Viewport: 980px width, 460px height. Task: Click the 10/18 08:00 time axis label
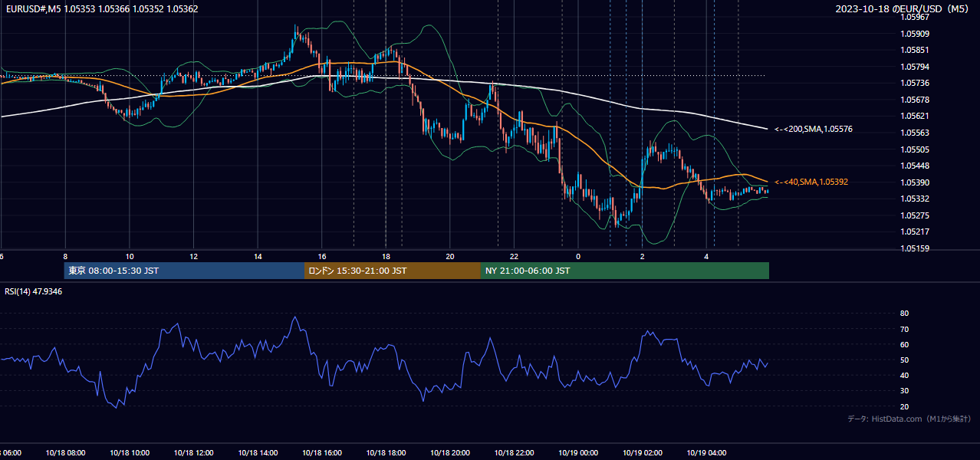[65, 453]
